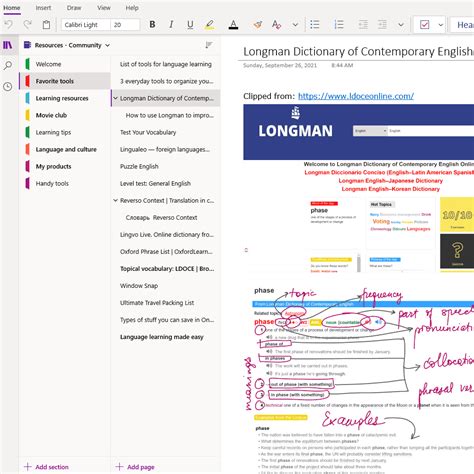Open the Welcome section
This screenshot has width=474, height=474.
coord(65,64)
